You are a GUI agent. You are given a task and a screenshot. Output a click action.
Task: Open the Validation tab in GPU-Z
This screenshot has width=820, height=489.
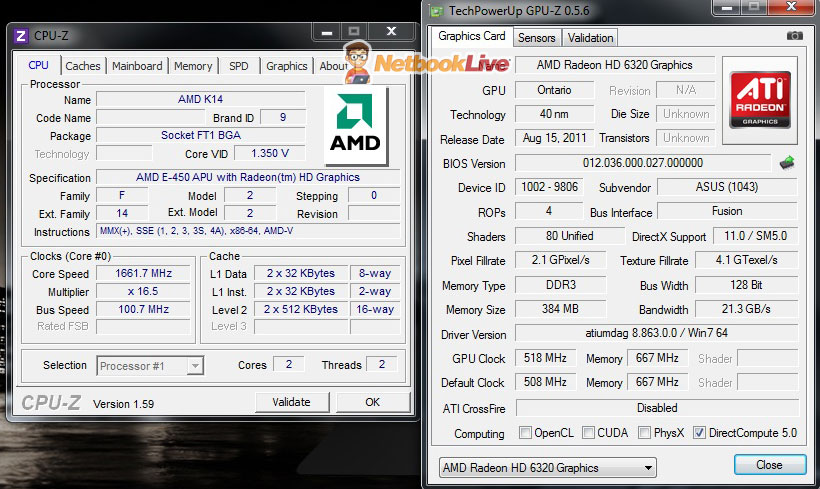(590, 38)
